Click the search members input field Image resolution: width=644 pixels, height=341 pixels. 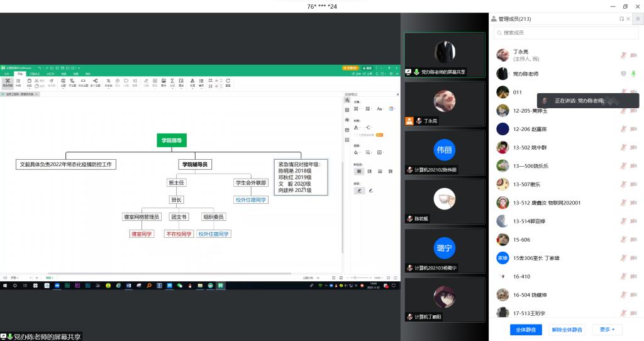[x=566, y=32]
